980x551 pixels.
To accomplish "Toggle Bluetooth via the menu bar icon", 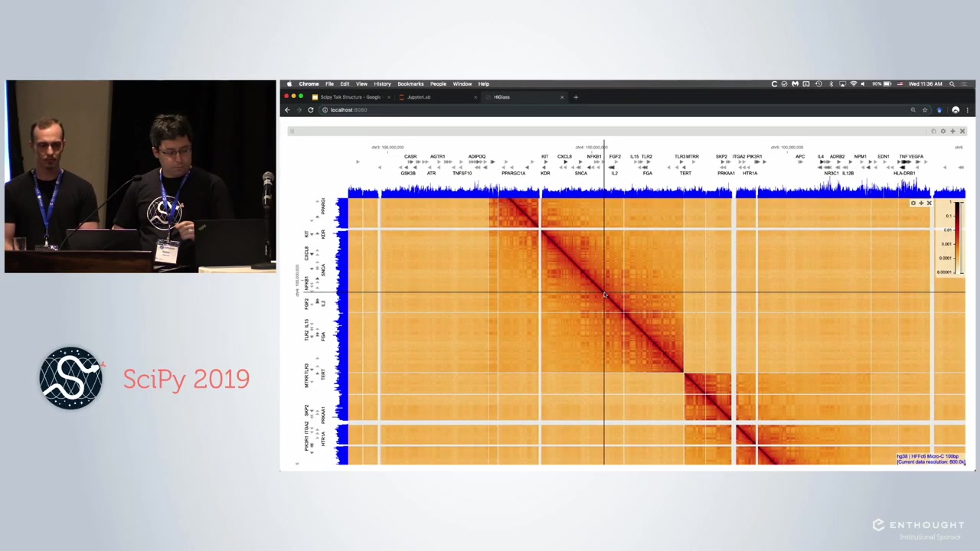I will tap(831, 83).
